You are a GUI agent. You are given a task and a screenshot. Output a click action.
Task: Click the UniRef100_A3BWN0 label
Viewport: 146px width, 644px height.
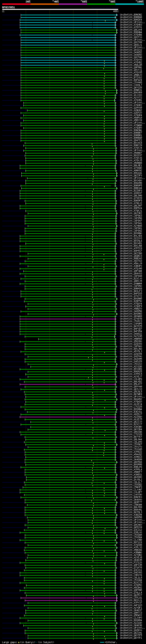(131, 552)
